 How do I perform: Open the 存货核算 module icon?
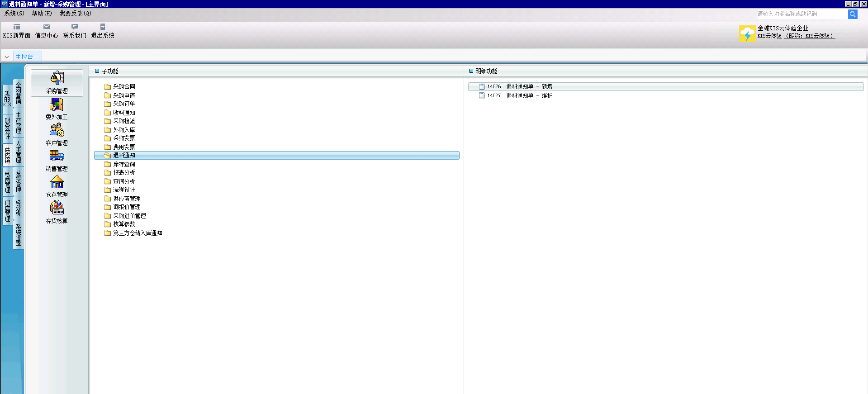pos(57,208)
